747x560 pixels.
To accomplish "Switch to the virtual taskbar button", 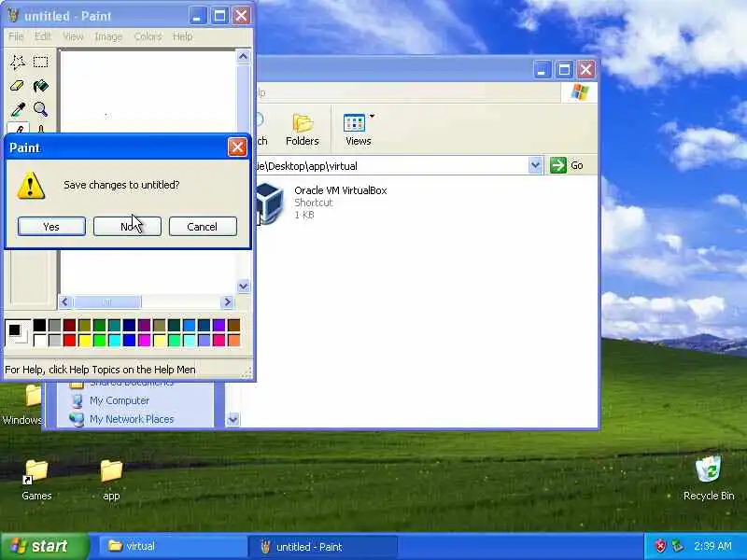I will pos(172,546).
